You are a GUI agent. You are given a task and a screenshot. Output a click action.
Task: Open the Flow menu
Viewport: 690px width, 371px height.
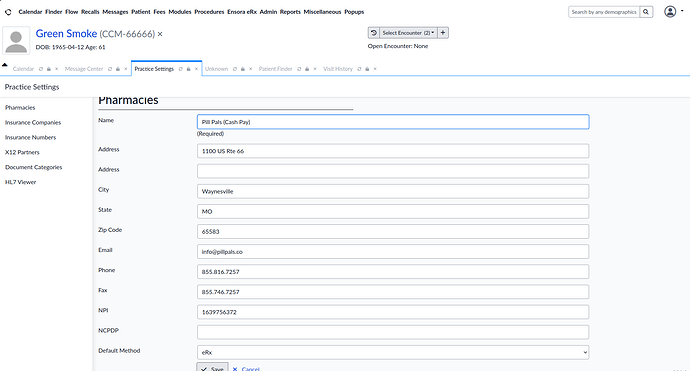[x=72, y=12]
